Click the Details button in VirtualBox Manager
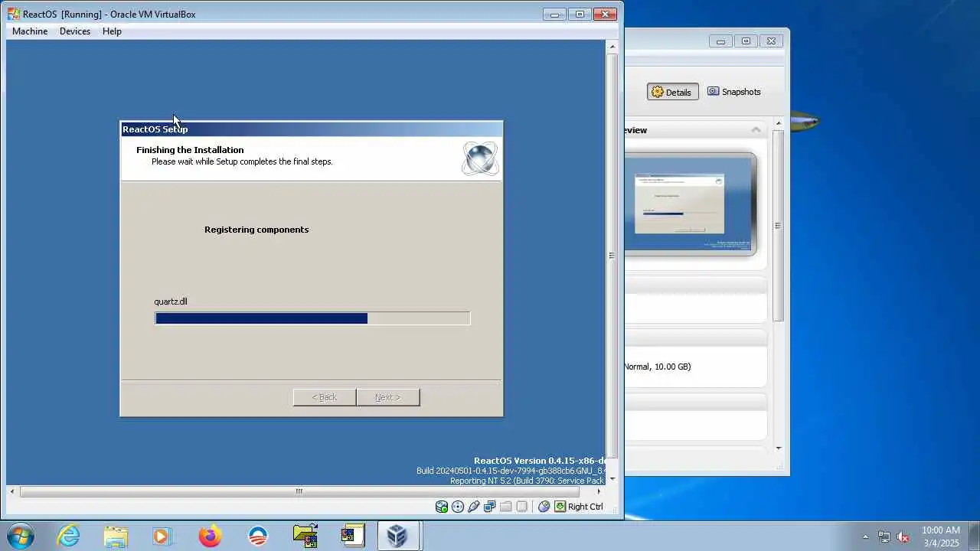This screenshot has height=551, width=980. coord(672,92)
